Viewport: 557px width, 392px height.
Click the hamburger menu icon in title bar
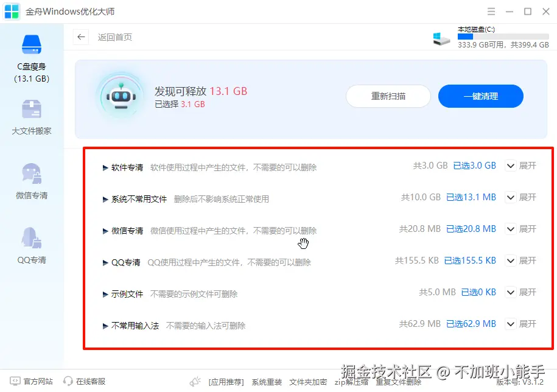(491, 12)
